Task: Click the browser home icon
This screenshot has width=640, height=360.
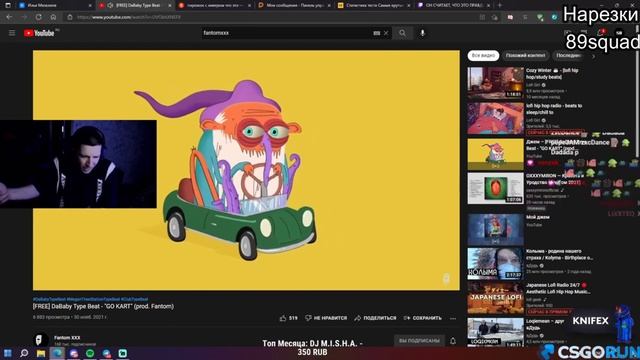Action: point(53,17)
